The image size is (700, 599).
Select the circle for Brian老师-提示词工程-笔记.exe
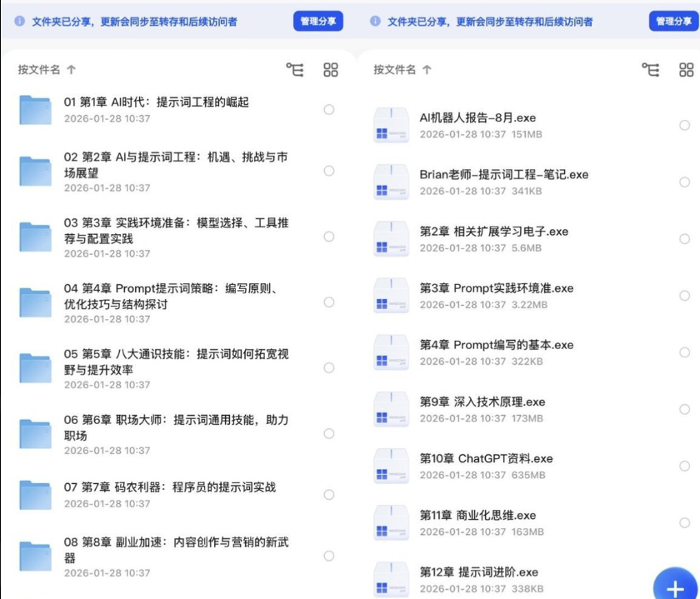coord(684,182)
